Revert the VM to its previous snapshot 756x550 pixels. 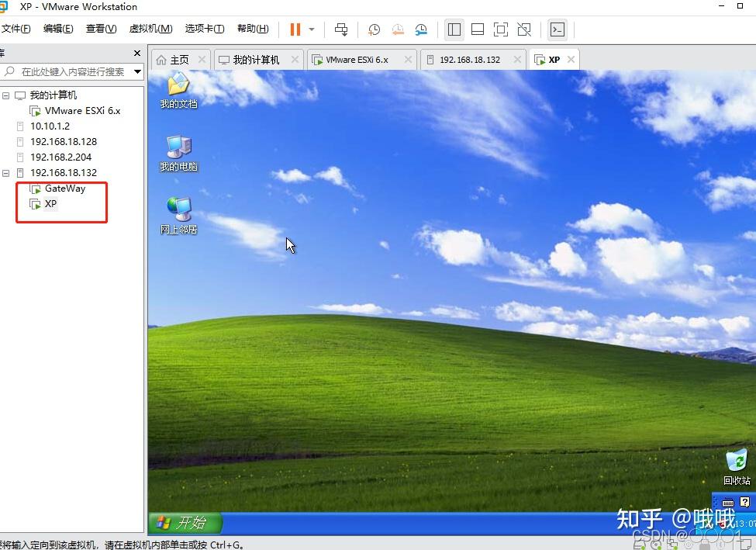[x=398, y=29]
